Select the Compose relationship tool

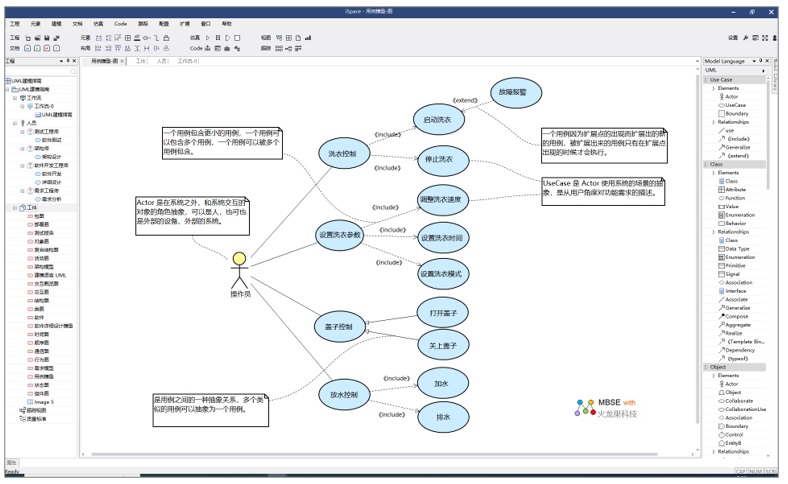point(735,316)
